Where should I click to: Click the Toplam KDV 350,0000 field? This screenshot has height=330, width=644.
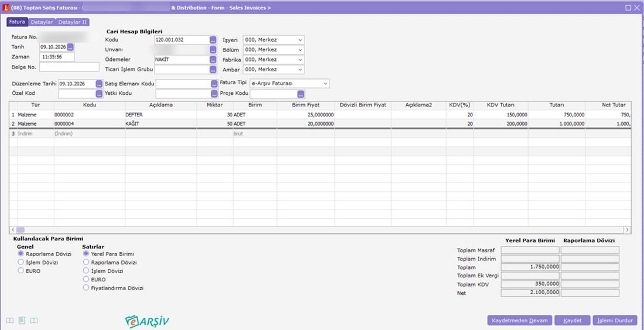[x=530, y=284]
